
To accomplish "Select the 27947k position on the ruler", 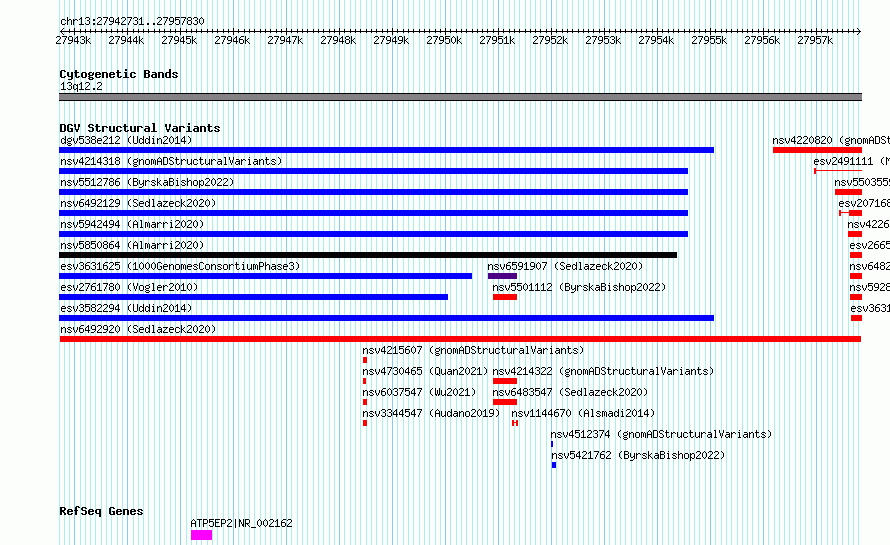I will coord(285,40).
